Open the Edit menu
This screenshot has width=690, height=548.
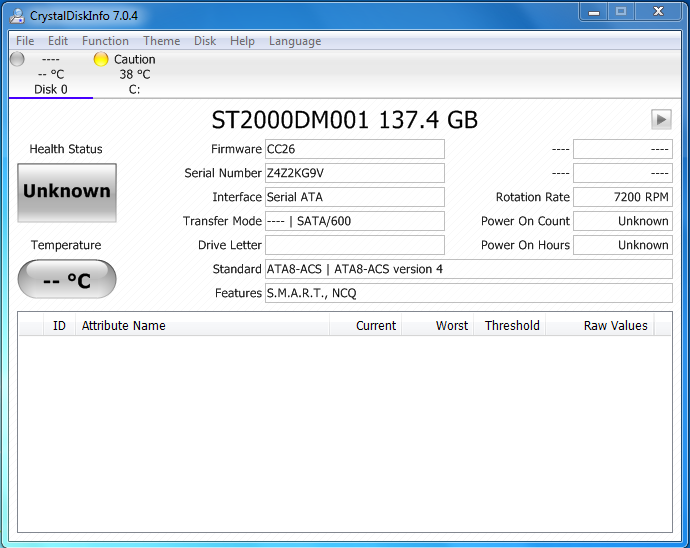click(x=58, y=41)
